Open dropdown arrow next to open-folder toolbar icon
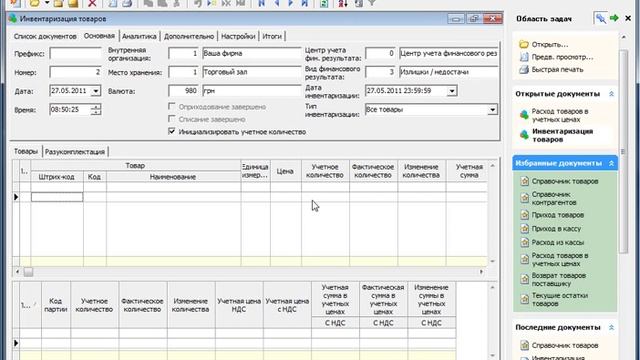 pos(47,3)
